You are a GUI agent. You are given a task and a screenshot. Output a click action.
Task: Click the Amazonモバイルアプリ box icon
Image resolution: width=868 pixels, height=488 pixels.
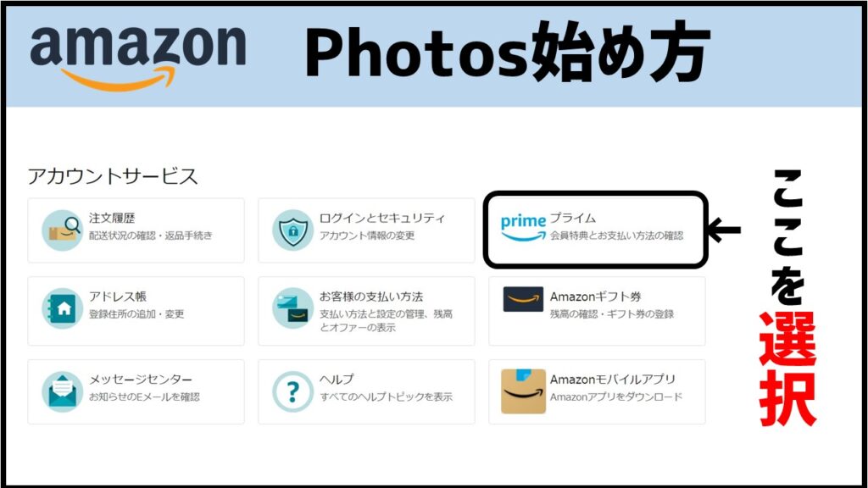point(523,391)
